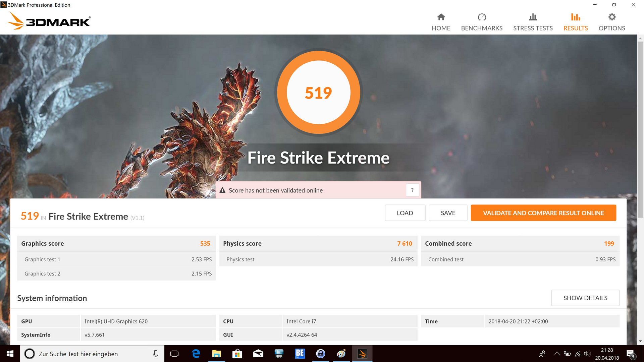Viewport: 644px width, 362px height.
Task: Click the Intel Core i7 CPU value
Action: point(301,321)
